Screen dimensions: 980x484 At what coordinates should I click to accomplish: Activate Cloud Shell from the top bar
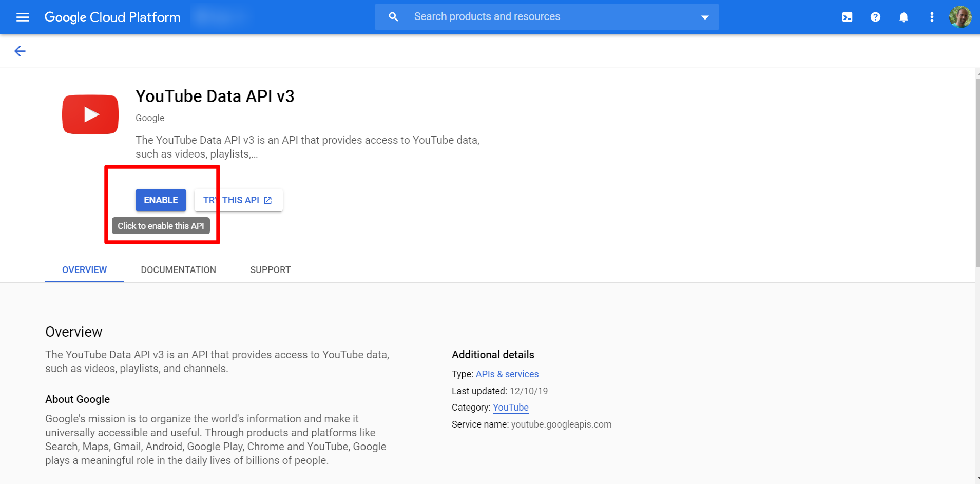click(x=847, y=17)
